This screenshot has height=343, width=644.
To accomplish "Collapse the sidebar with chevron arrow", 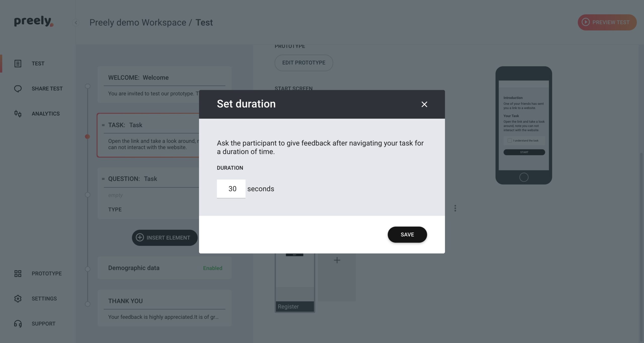I will click(76, 23).
